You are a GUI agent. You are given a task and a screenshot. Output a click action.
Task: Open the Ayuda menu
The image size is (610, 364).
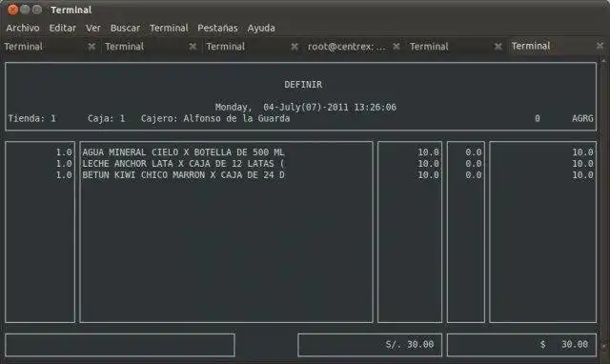pos(261,28)
